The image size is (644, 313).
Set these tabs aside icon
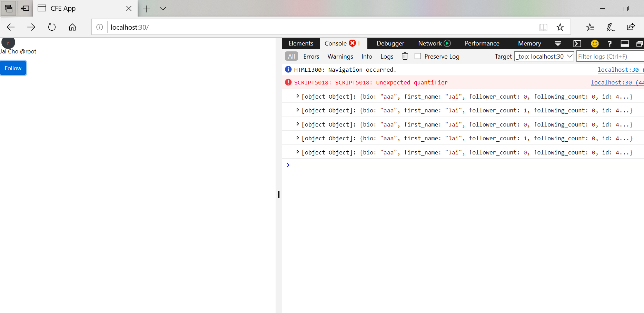tap(25, 8)
